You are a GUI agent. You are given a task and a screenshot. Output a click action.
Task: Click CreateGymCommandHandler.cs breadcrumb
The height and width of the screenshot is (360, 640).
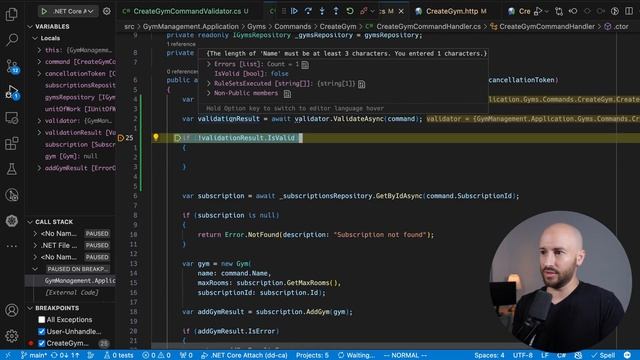[429, 27]
